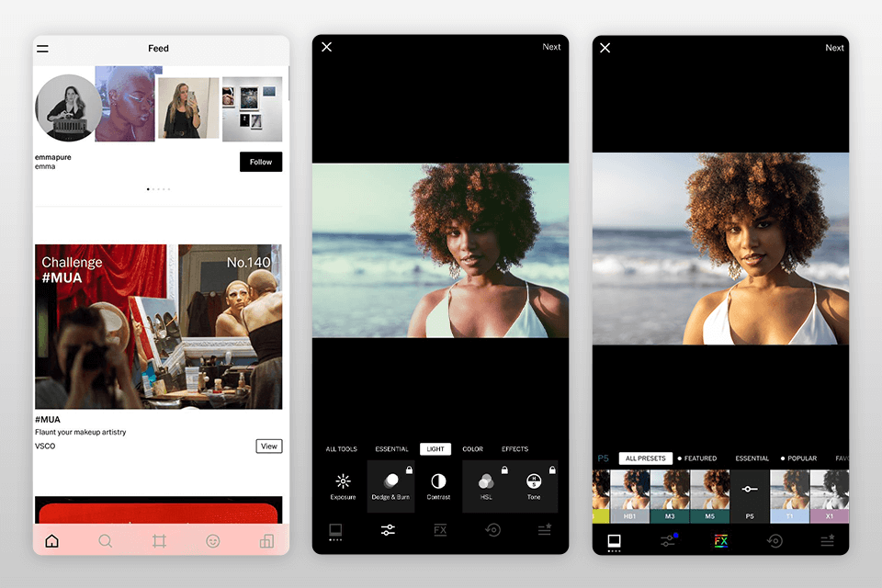
Task: Select the locked HSL tool
Action: 486,487
